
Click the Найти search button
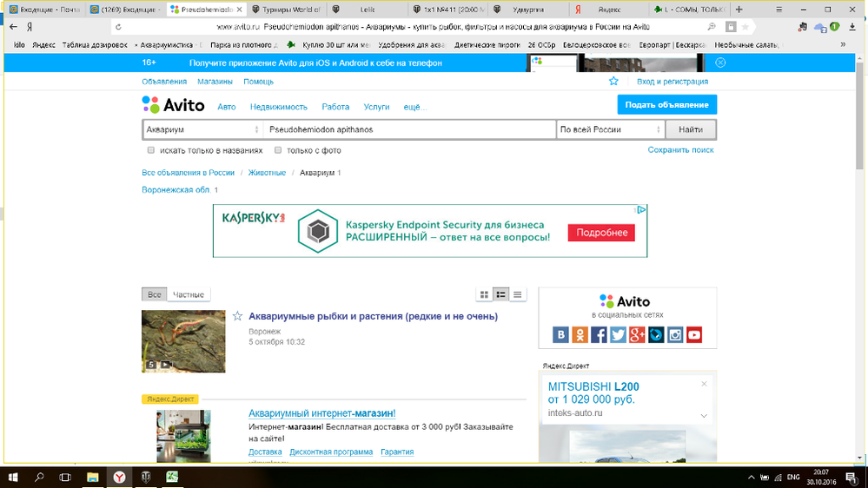(690, 129)
